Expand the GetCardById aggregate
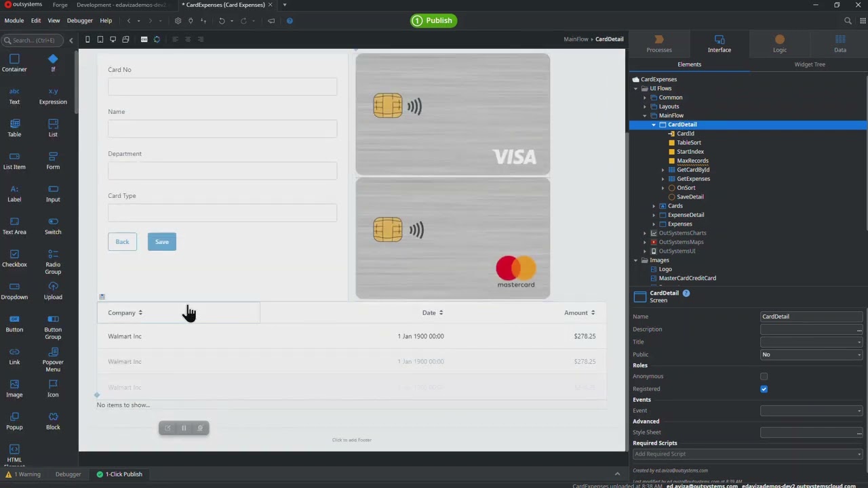 point(663,169)
